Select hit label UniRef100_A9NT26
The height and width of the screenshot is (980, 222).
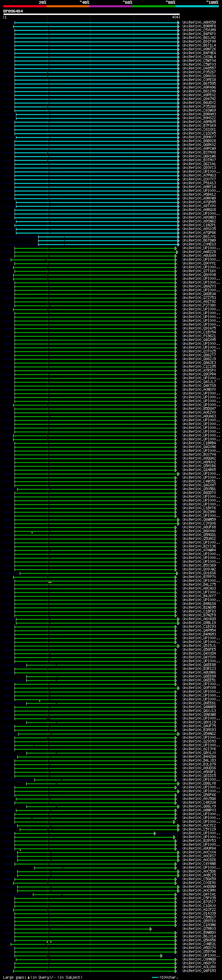199,49
